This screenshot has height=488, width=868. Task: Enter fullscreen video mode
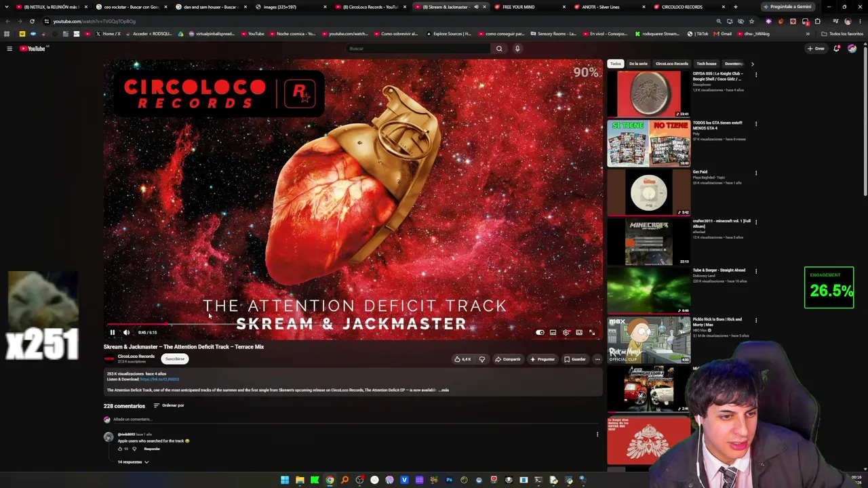coord(592,332)
